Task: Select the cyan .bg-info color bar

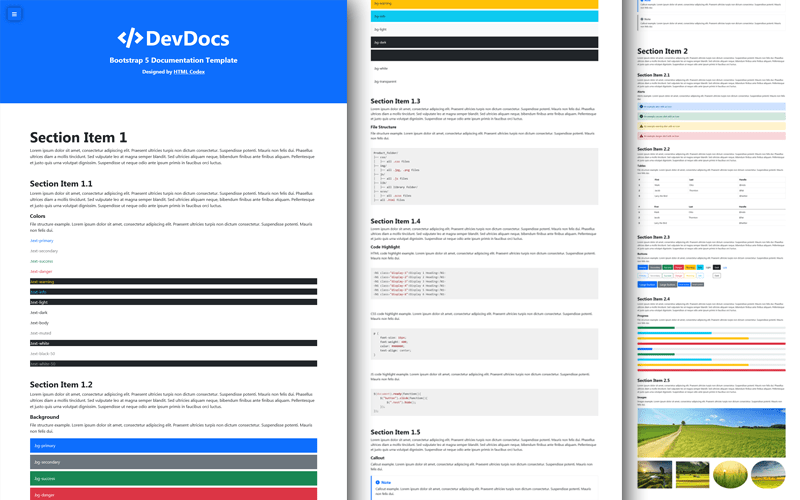Action: (484, 16)
